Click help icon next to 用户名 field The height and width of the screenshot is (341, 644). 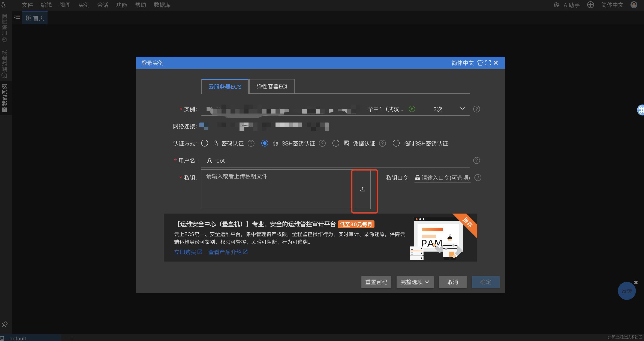point(476,160)
